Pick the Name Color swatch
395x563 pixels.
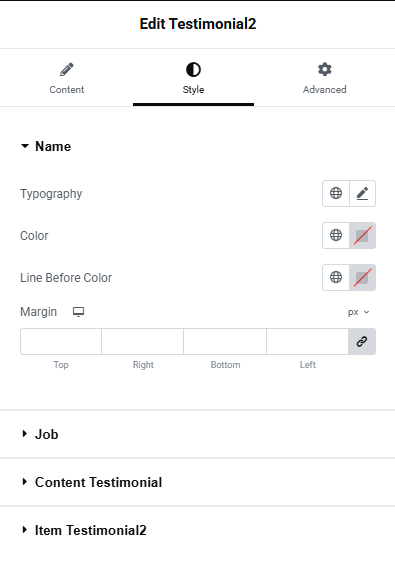362,236
